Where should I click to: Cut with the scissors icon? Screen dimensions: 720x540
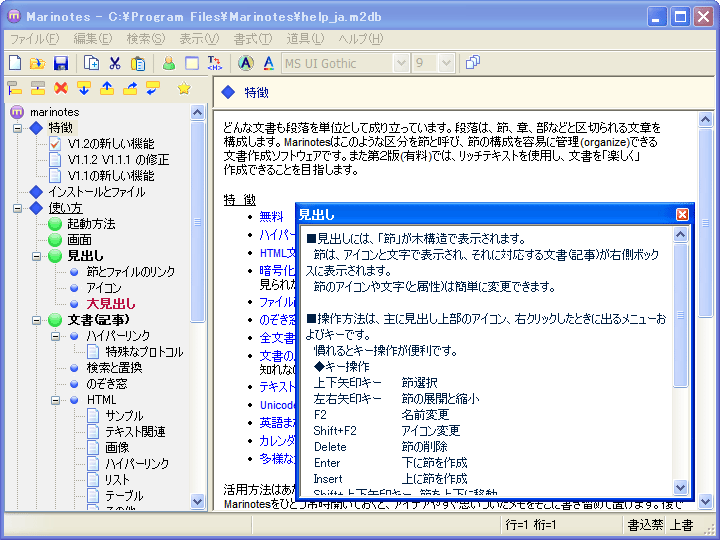tap(115, 63)
